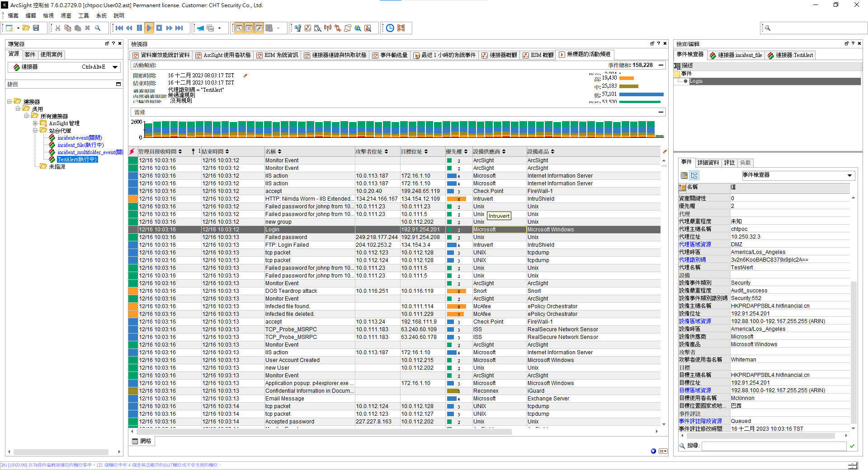Click the scissors cut icon
Viewport: 868px width, 470px height.
(x=58, y=28)
